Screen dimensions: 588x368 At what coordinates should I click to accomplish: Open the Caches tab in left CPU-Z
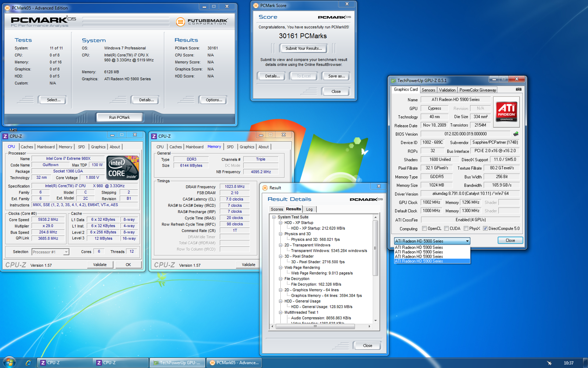27,147
